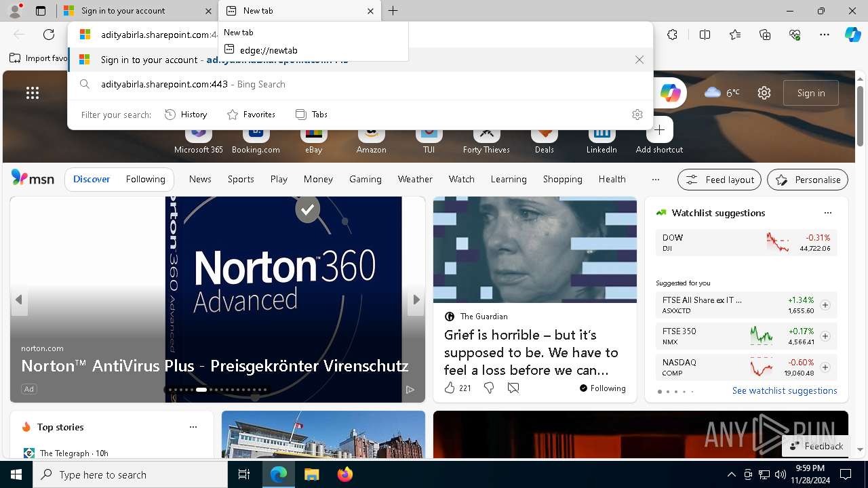Open the Guardian grief article thumbnail

535,249
